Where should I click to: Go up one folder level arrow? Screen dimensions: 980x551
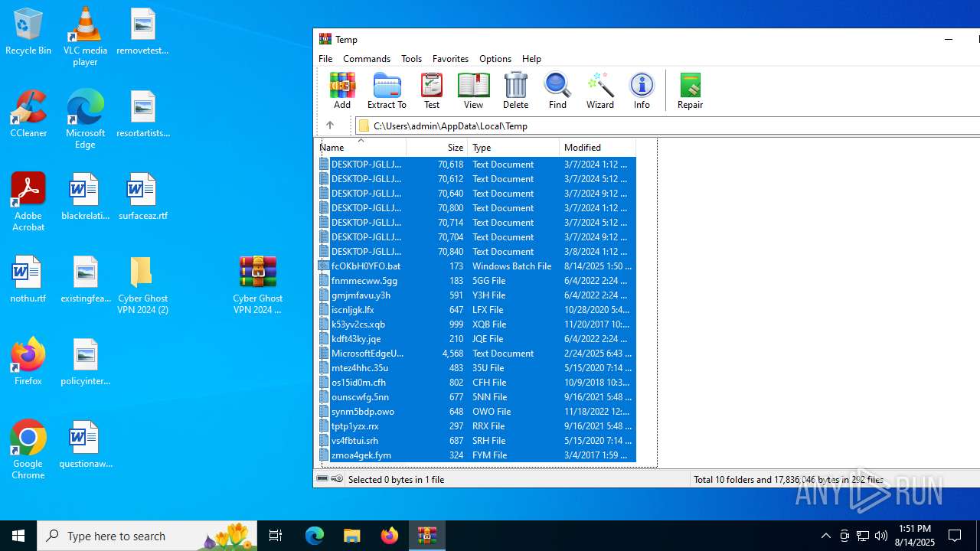[330, 126]
